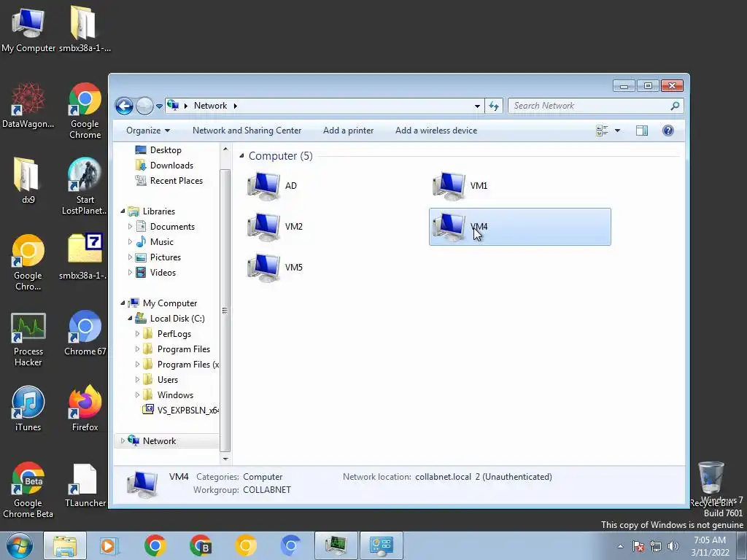Screen dimensions: 747x560
Task: Select Firefox desktop shortcut
Action: coord(85,410)
